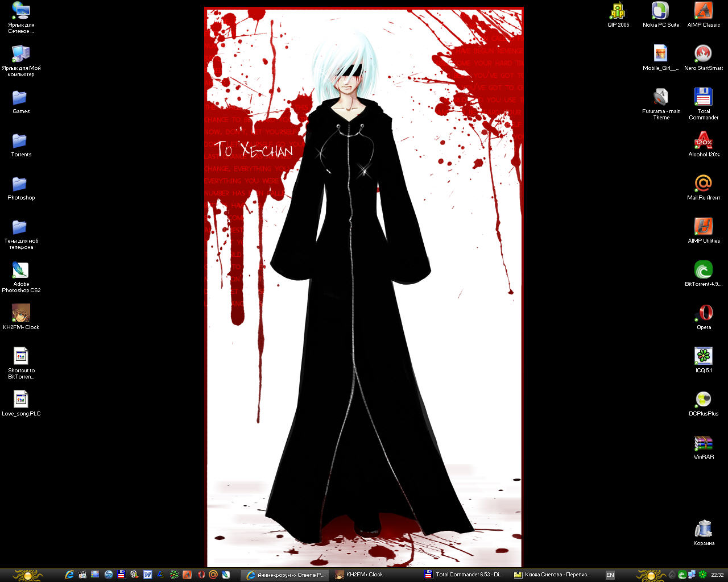Select the network shortcut Ярлык для Сетевое
Viewport: 728px width, 582px height.
coord(21,17)
